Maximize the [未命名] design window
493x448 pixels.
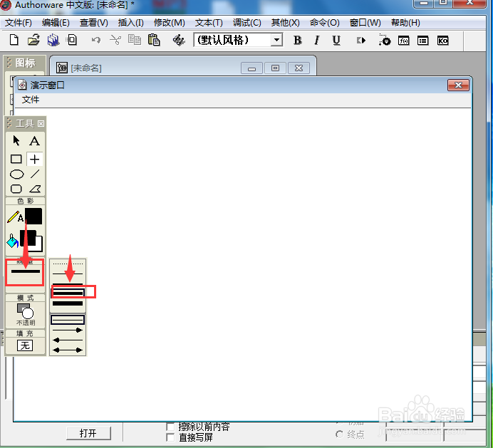click(275, 68)
